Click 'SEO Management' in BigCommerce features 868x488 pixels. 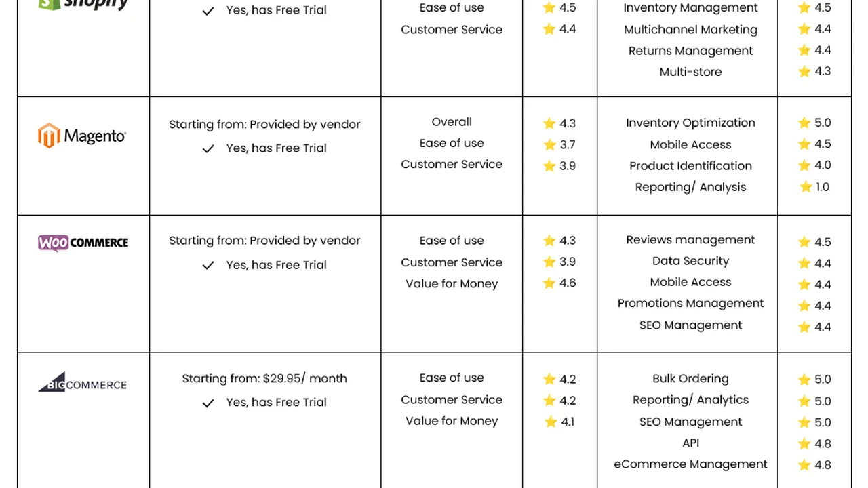click(x=690, y=422)
